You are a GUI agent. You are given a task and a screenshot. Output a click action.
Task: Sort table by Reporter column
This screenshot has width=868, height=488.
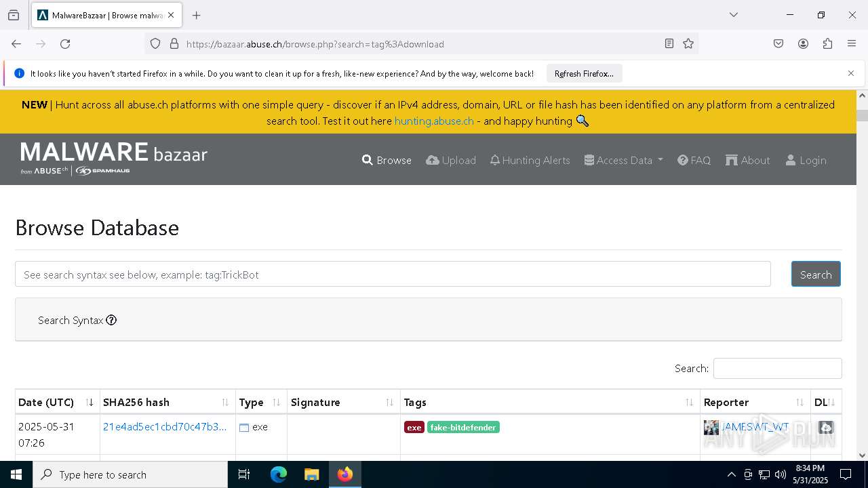(755, 402)
